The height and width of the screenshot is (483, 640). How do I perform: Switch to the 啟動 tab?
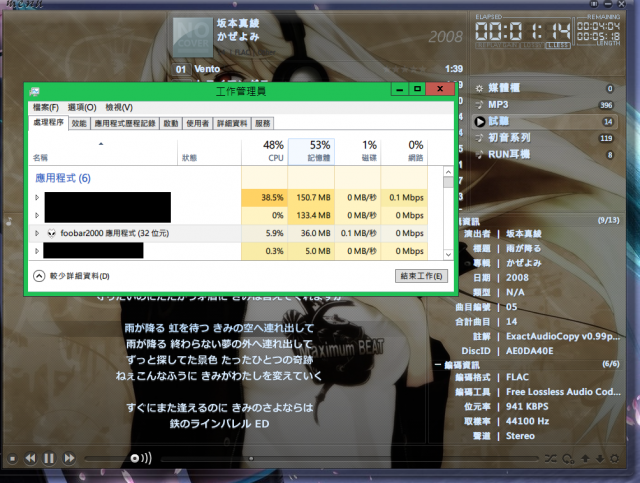(171, 123)
